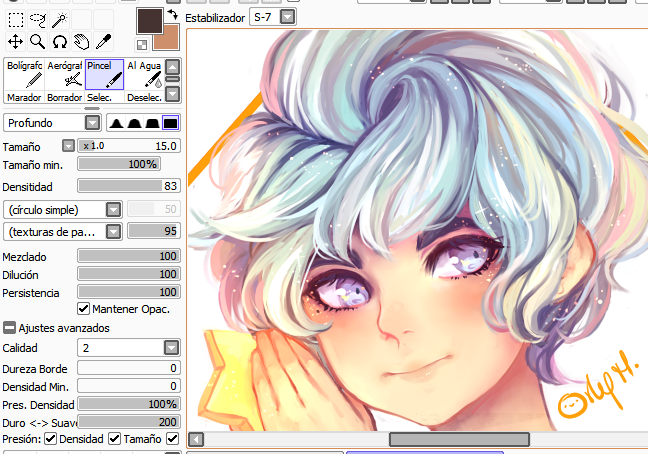
Task: Toggle the last pressure checkbox after Tamaño
Action: [x=172, y=439]
